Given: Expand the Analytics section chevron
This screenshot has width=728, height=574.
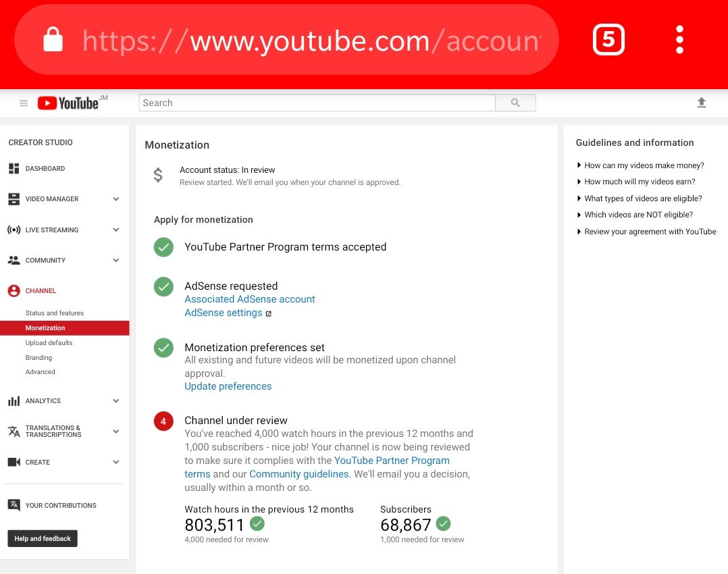Looking at the screenshot, I should pyautogui.click(x=116, y=400).
